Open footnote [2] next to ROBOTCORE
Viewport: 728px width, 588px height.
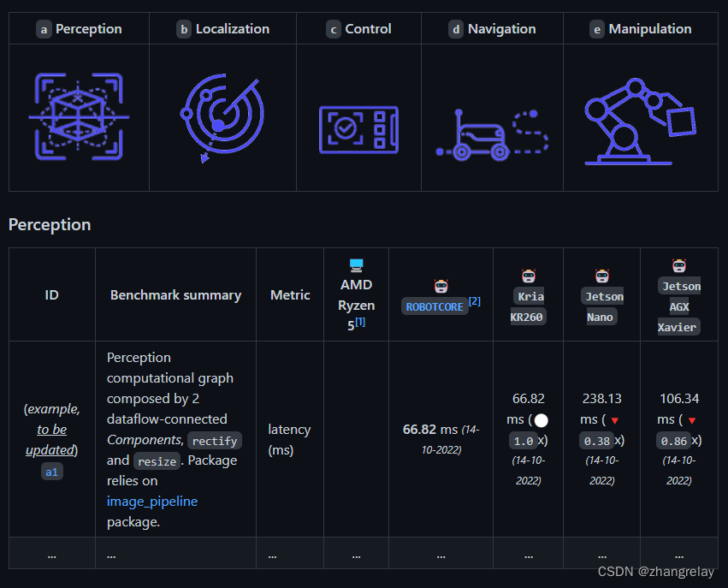pyautogui.click(x=475, y=301)
